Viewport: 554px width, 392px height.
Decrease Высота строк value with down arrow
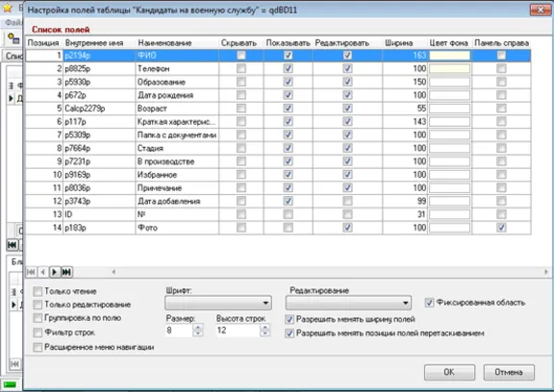tap(264, 333)
